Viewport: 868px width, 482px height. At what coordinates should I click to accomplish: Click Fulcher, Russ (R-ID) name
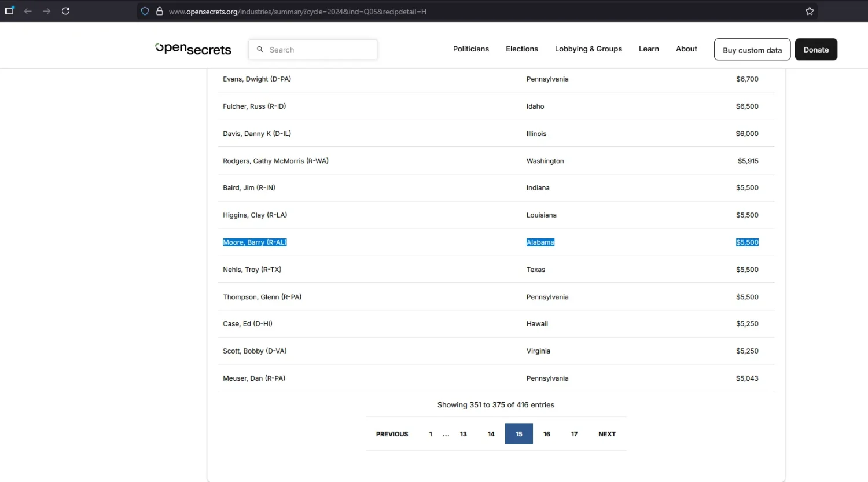[255, 106]
